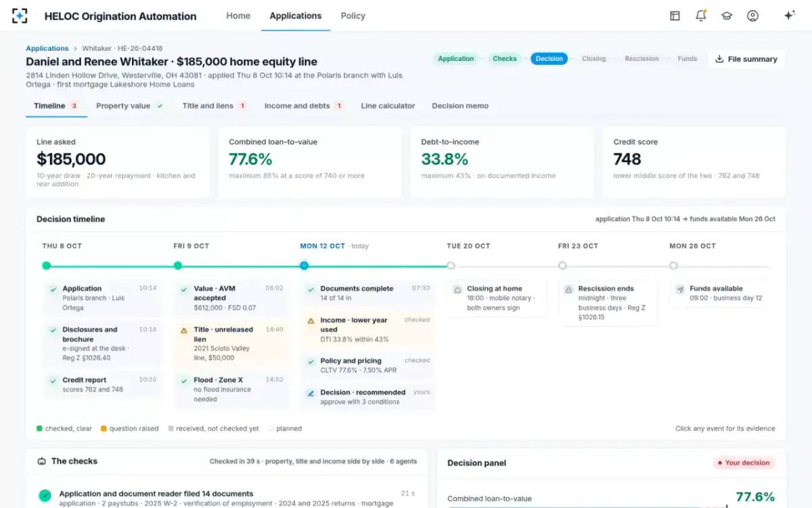Open Income and debts tab
The image size is (812, 508).
(x=303, y=106)
